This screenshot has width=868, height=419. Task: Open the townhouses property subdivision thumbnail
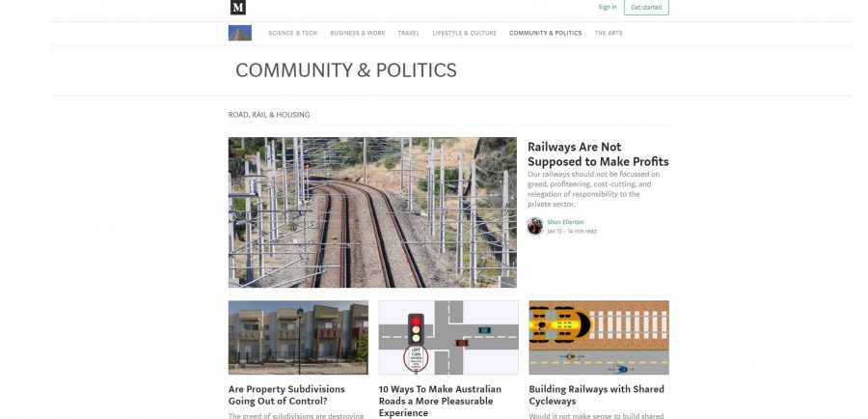298,338
